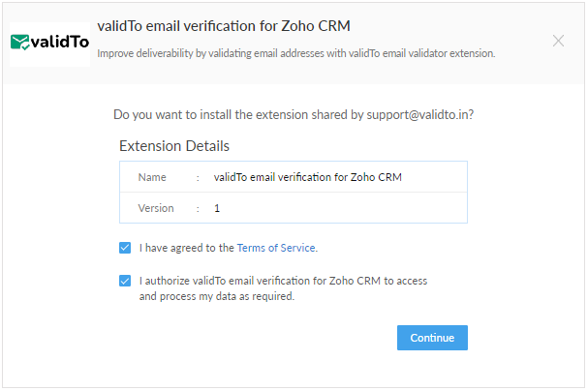Viewport: 588px width, 391px height.
Task: Click the 'Improve deliverability' description text
Action: click(295, 53)
